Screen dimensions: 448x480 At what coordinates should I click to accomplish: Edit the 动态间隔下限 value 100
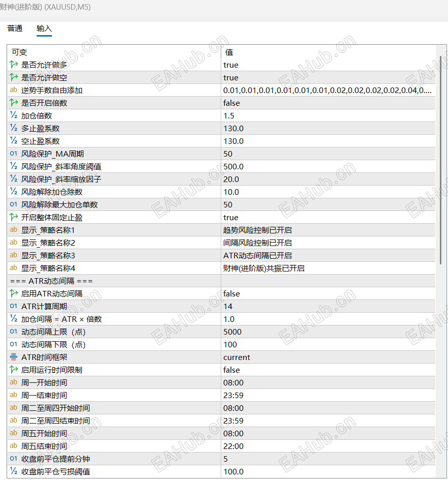(230, 345)
